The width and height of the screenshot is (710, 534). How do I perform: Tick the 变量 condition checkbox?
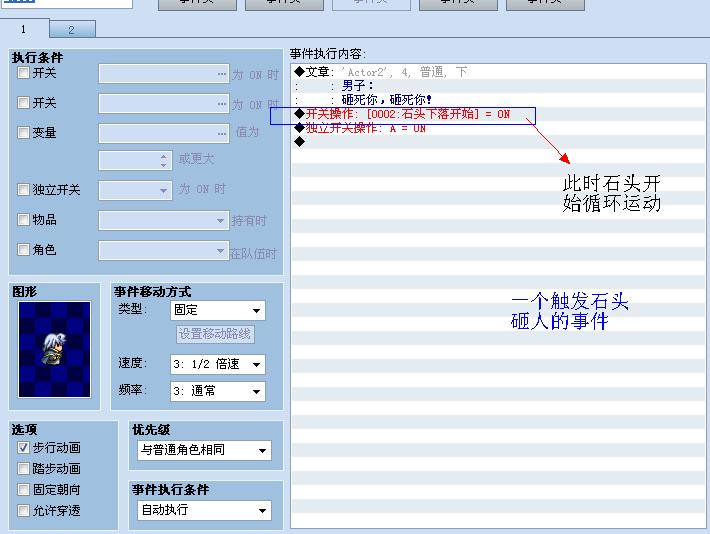pos(23,132)
